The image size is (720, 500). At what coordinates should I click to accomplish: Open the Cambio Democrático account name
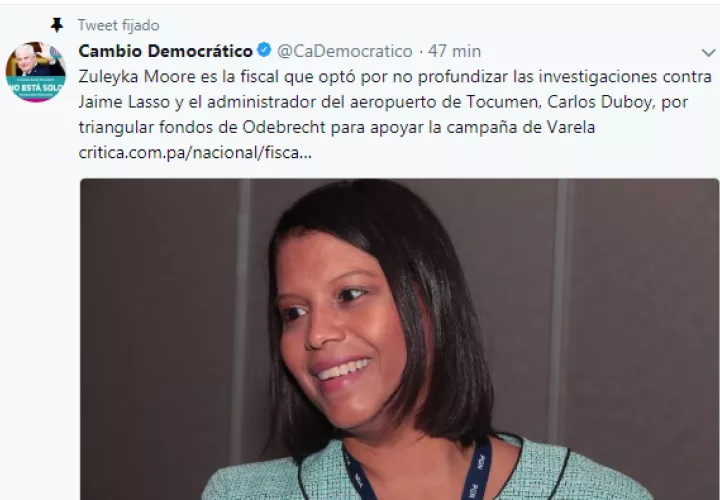coord(165,51)
